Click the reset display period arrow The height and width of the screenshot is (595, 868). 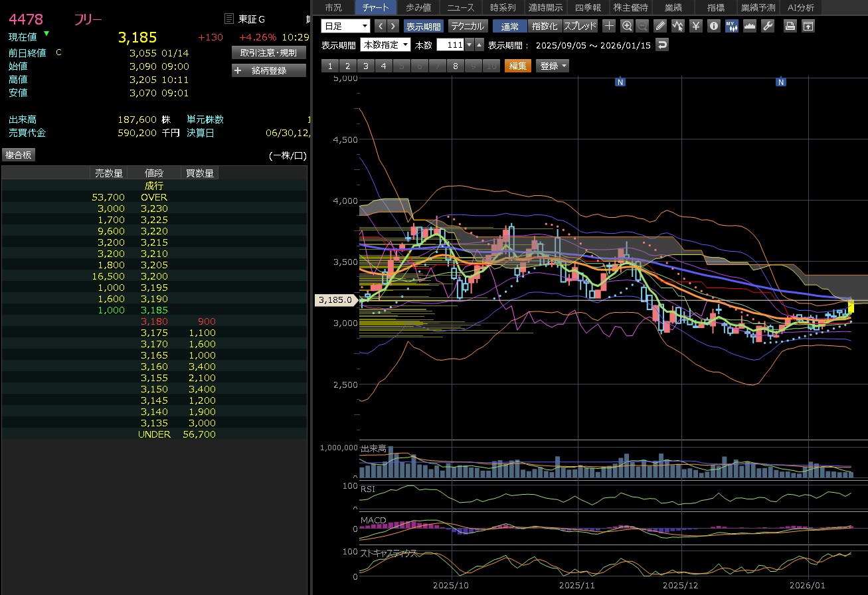coord(661,45)
